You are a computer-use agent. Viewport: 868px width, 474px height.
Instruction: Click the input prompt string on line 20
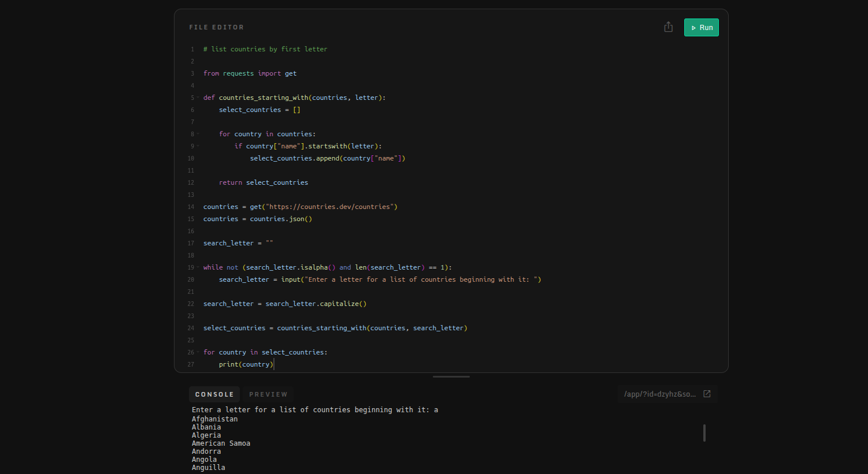point(421,279)
